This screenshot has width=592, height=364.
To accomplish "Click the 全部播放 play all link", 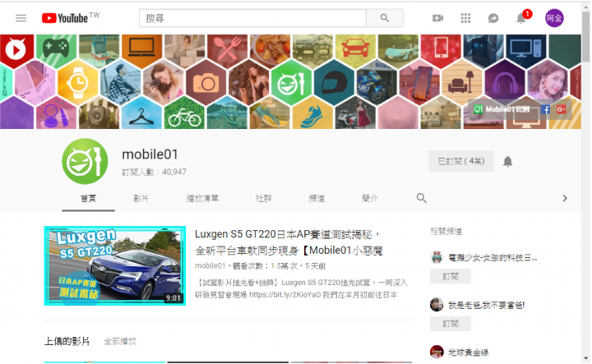I will pyautogui.click(x=120, y=341).
